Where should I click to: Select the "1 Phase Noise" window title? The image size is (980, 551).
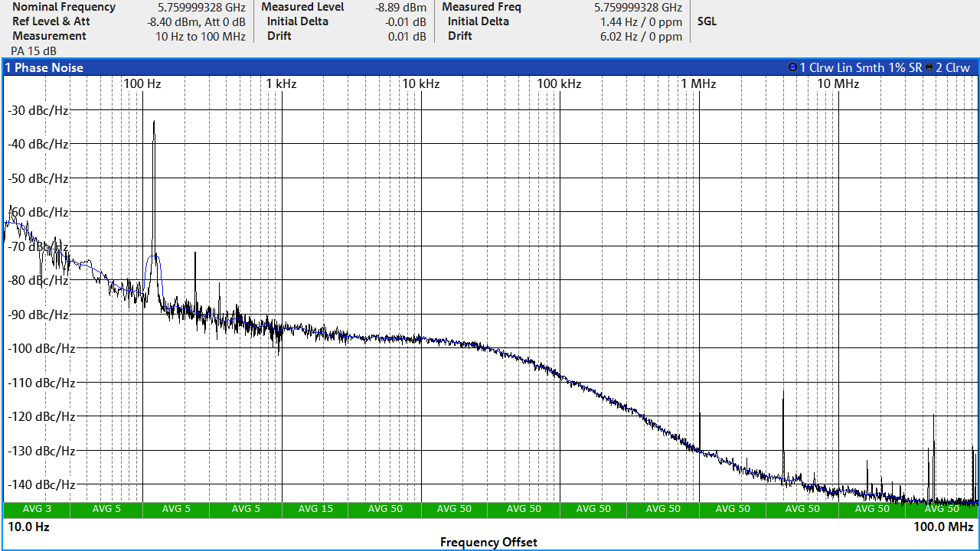[44, 67]
